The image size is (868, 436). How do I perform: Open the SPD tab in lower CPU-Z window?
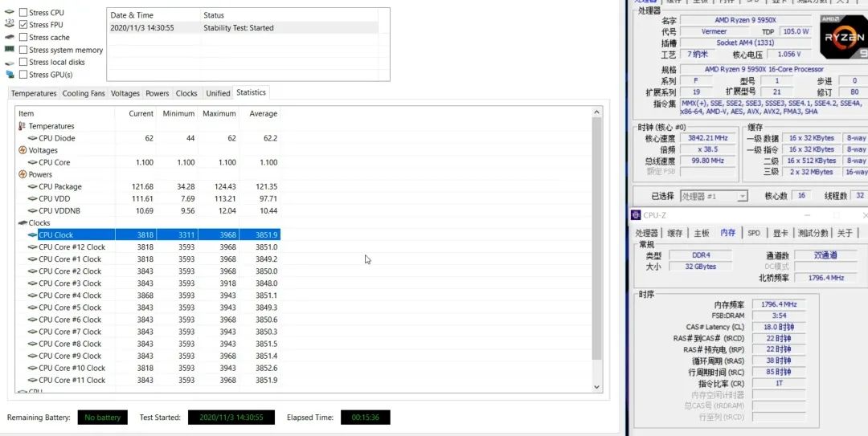(x=754, y=233)
